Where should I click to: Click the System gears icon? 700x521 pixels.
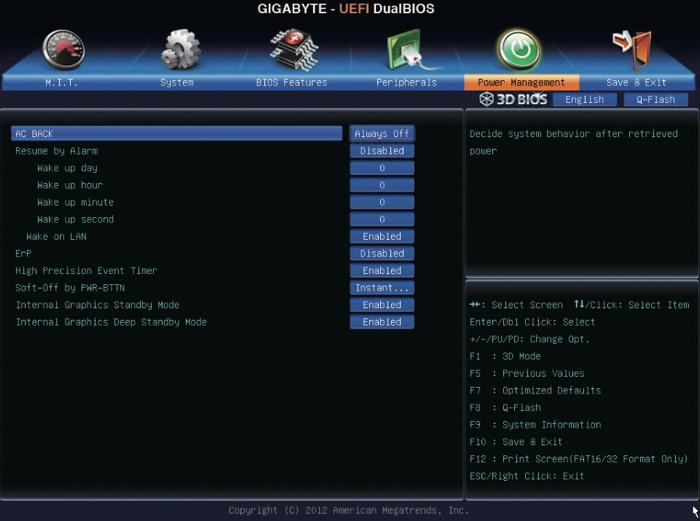[x=180, y=48]
